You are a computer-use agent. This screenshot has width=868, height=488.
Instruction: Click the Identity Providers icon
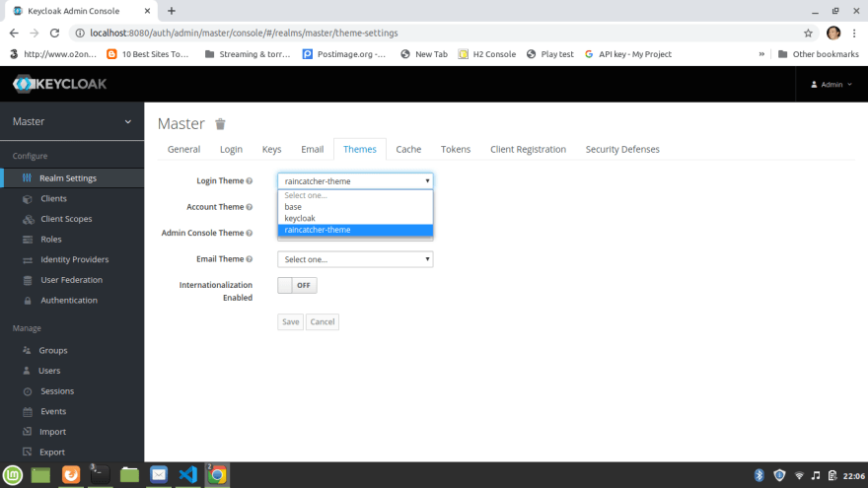coord(28,260)
